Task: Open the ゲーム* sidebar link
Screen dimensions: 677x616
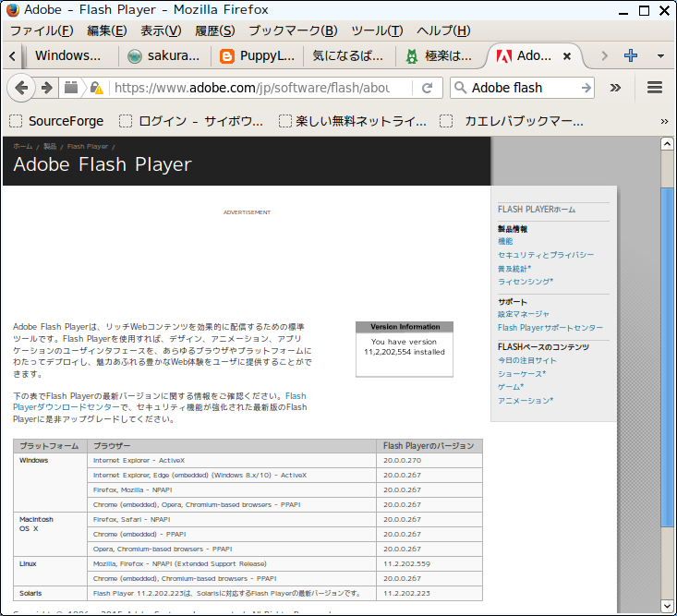Action: point(511,387)
